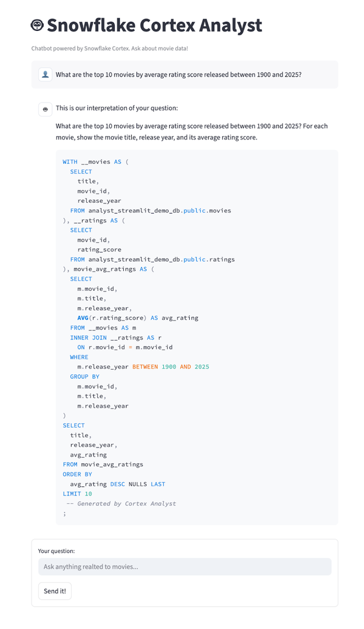Click the "Your question:" form label
364x629 pixels.
56,551
